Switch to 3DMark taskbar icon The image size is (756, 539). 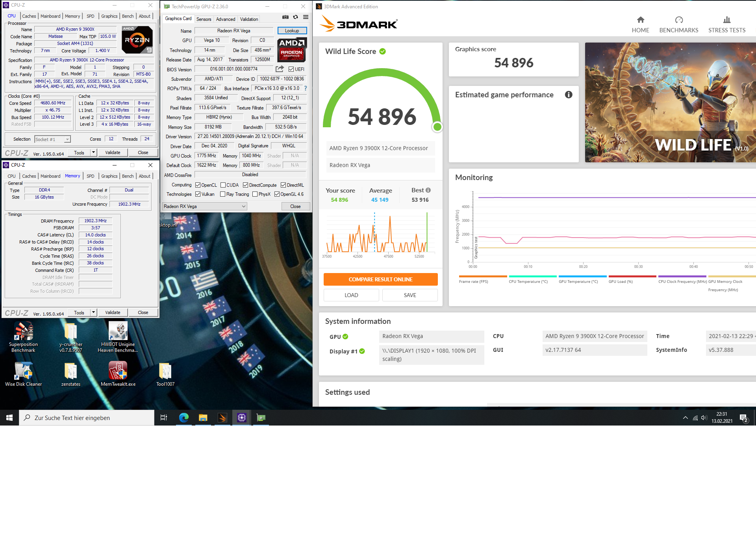pos(222,418)
